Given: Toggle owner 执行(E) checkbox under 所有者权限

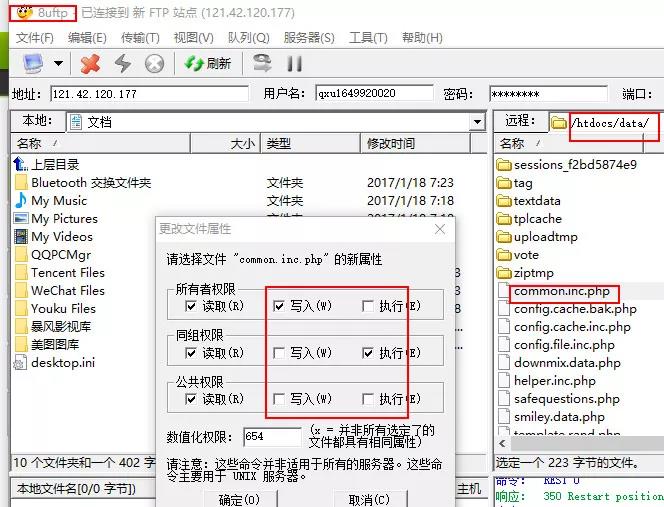Looking at the screenshot, I should [x=368, y=306].
